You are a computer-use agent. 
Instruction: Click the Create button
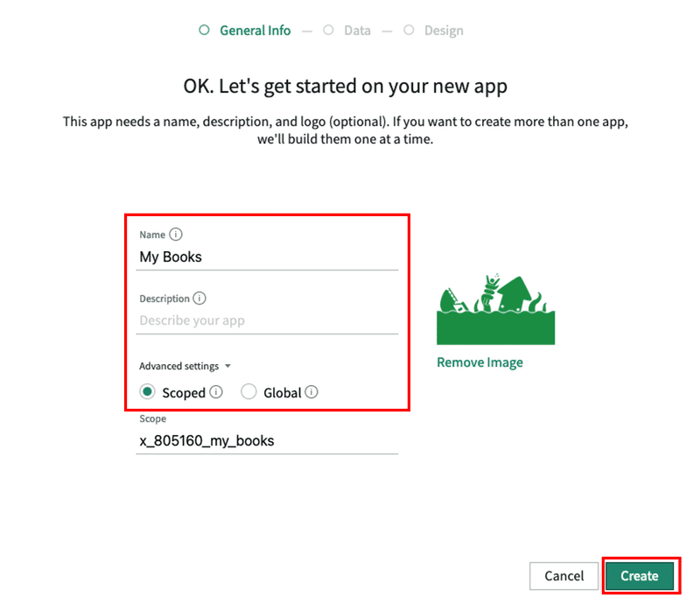640,575
